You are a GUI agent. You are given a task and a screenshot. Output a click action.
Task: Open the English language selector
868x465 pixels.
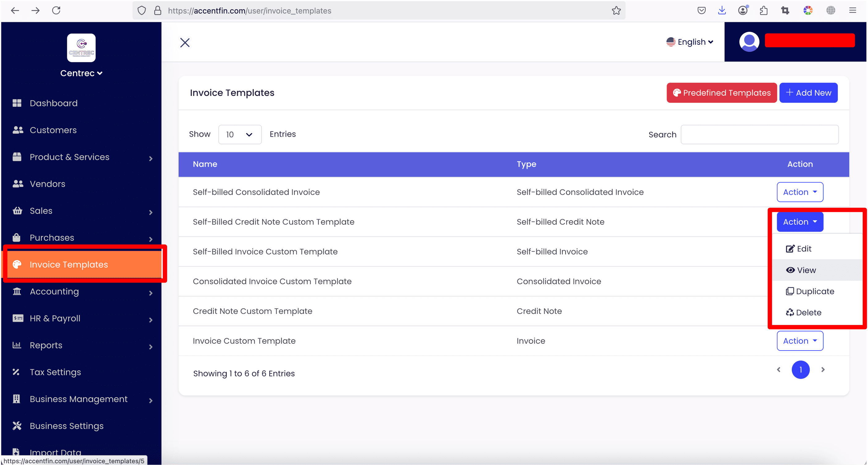tap(690, 42)
